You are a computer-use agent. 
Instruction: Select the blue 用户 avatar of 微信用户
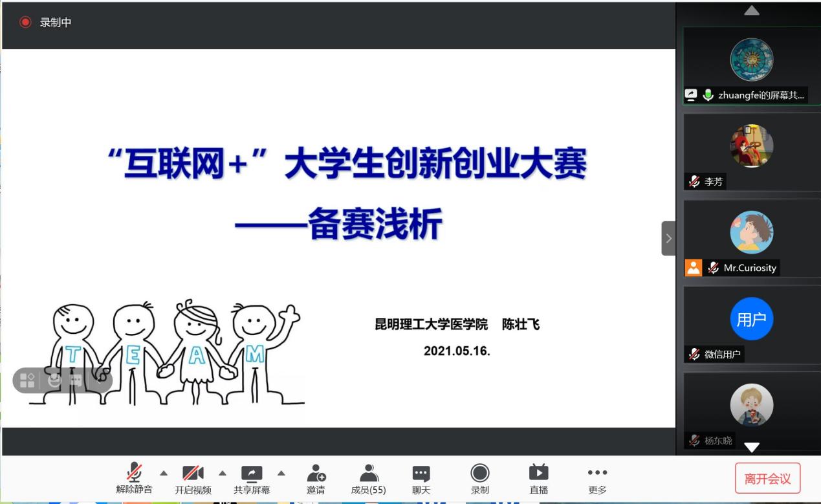752,319
